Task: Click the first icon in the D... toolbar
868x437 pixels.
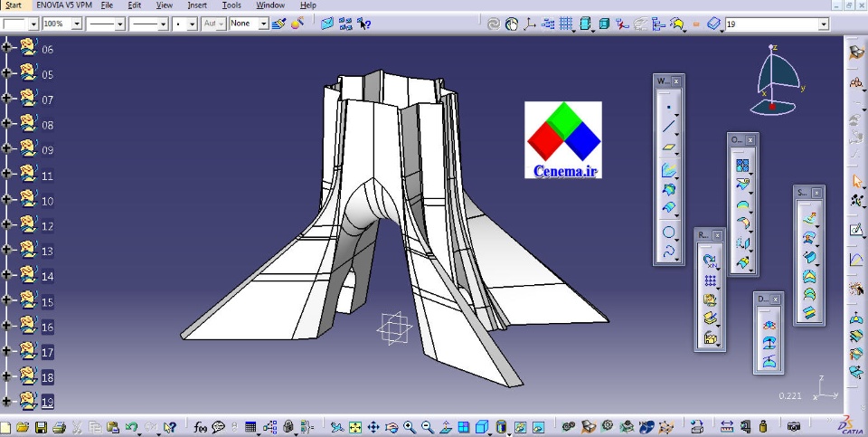Action: [769, 325]
